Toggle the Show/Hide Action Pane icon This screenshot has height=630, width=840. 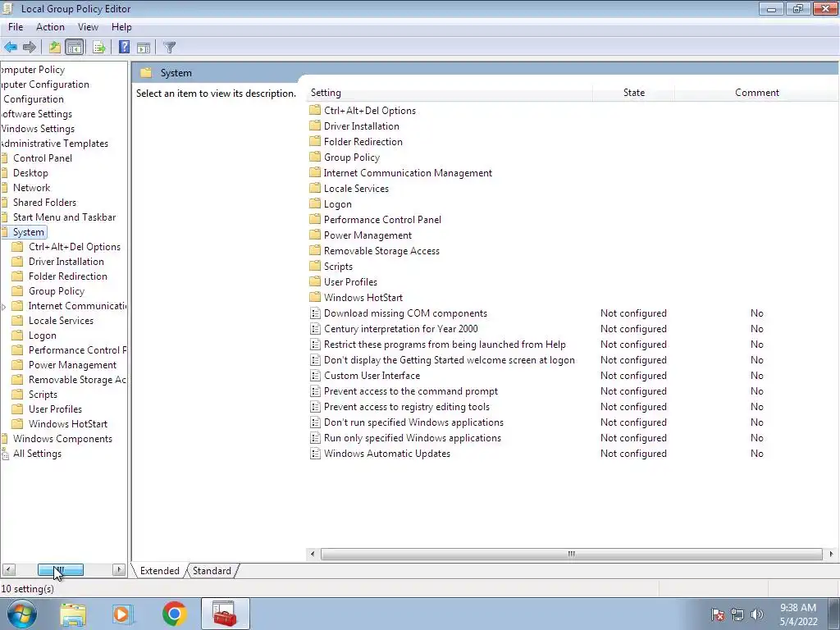click(x=144, y=47)
